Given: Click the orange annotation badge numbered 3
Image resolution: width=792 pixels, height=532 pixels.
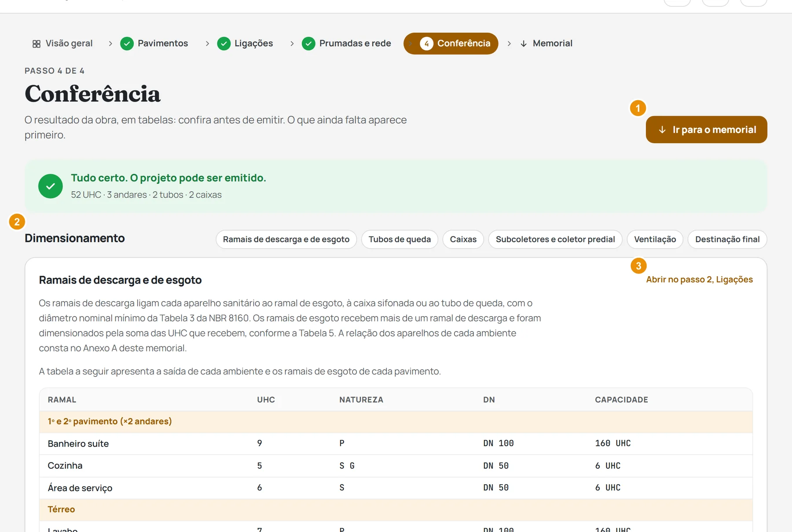Looking at the screenshot, I should 638,266.
